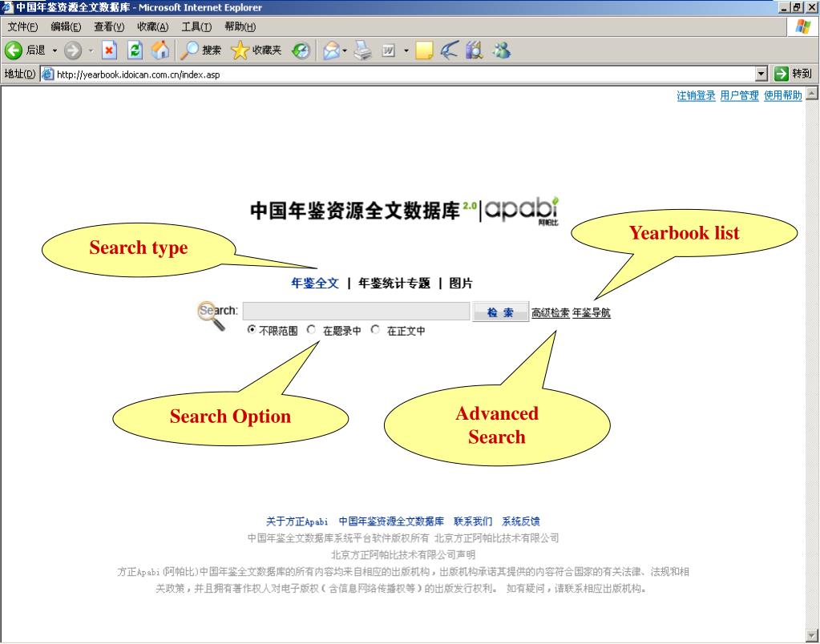Open the 搜索 search pane in toolbar
820x644 pixels.
pyautogui.click(x=201, y=50)
